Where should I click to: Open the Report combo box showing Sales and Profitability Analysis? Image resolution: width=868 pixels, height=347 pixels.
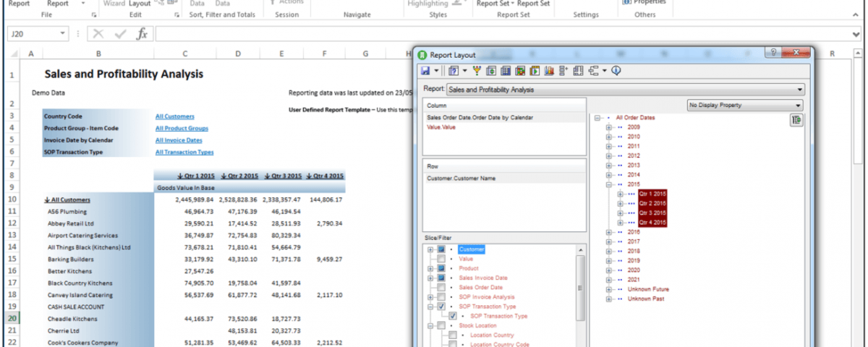pos(625,89)
